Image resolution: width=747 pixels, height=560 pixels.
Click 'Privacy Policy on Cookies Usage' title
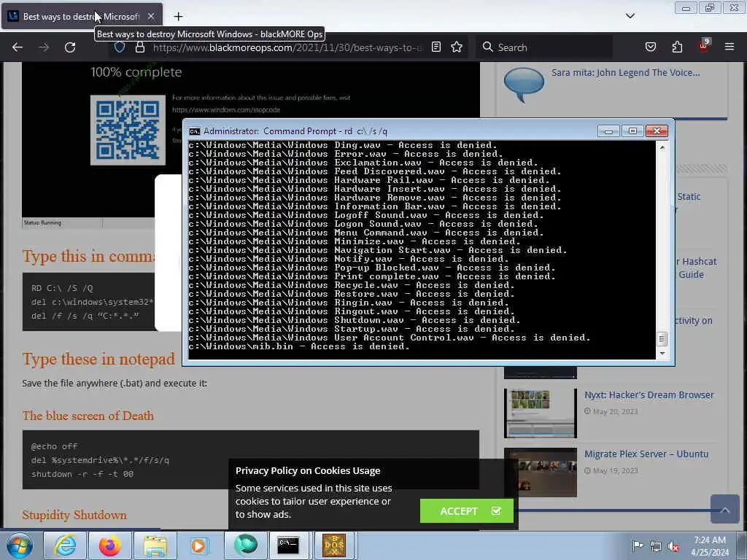pyautogui.click(x=308, y=470)
